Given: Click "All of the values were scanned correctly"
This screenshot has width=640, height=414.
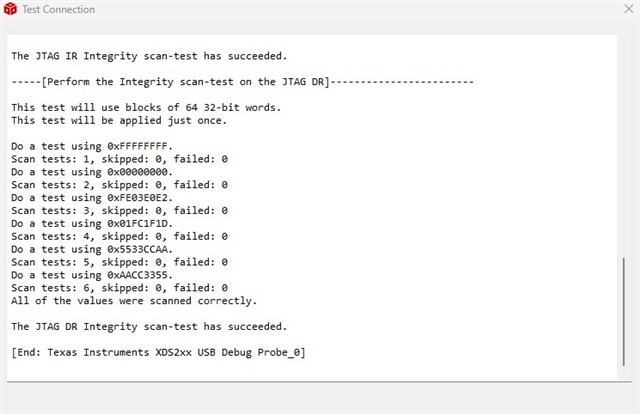Looking at the screenshot, I should [134, 300].
